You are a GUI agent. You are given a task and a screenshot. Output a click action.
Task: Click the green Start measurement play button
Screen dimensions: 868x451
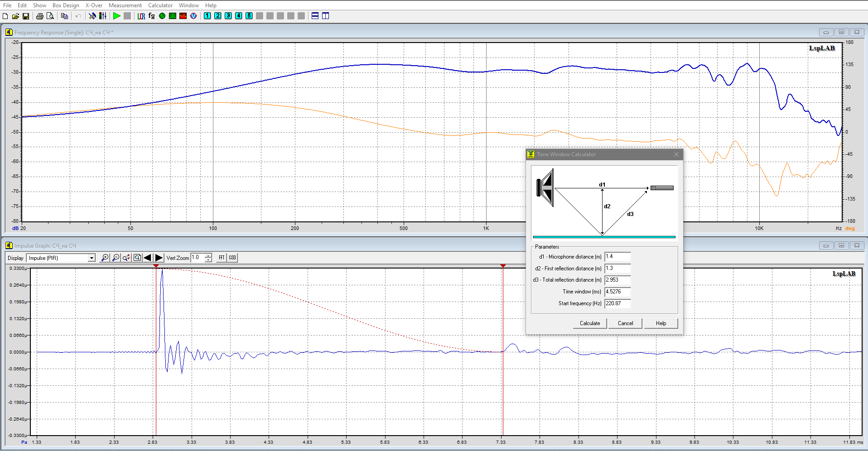click(x=116, y=16)
